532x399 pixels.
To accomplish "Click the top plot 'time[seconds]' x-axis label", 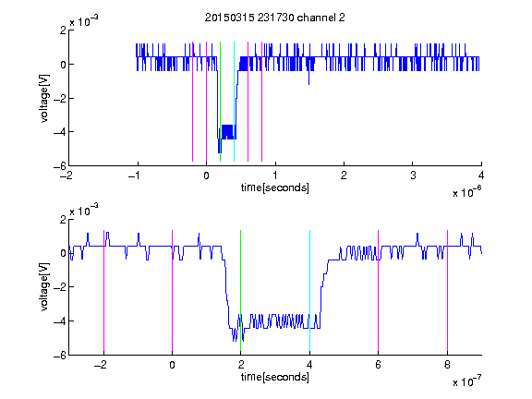I will (x=275, y=187).
